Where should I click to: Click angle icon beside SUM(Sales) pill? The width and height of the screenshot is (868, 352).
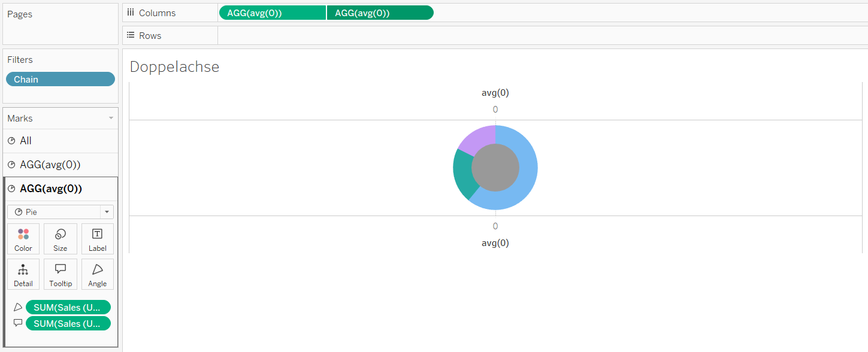click(18, 307)
